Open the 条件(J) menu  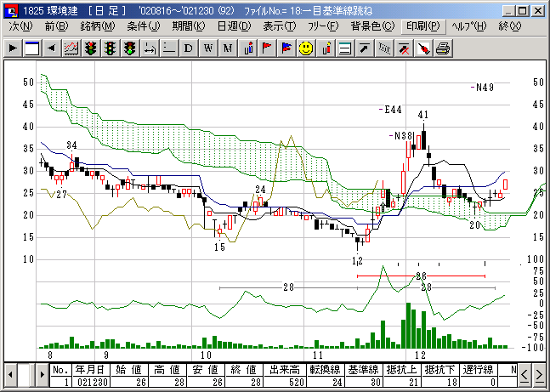tap(143, 26)
